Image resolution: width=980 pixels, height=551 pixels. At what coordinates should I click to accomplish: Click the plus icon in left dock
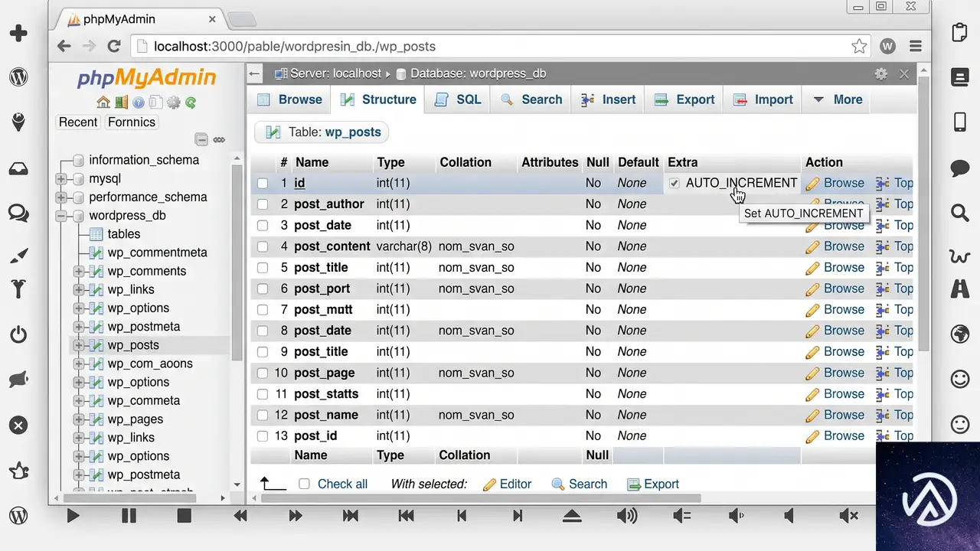click(18, 33)
